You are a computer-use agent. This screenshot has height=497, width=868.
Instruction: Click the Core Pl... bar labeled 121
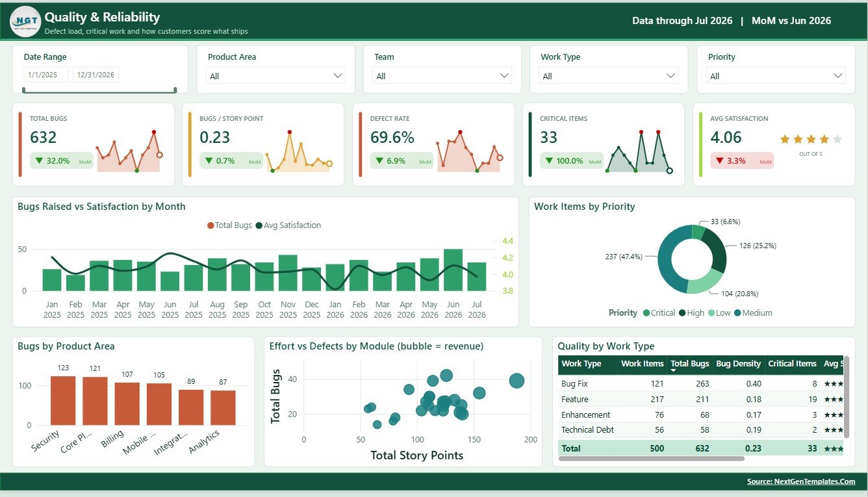95,401
